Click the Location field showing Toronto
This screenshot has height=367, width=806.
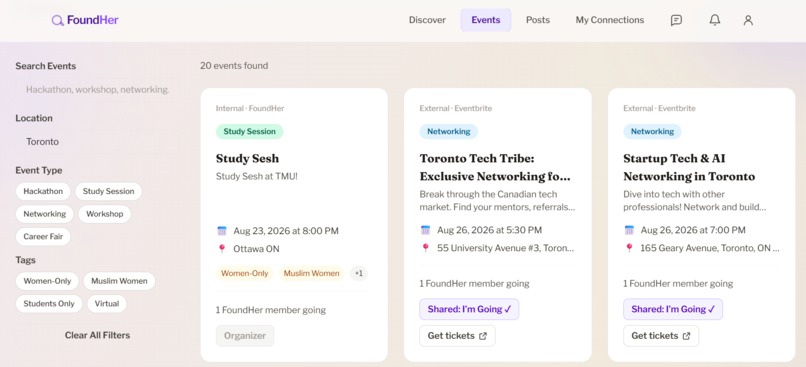point(97,141)
